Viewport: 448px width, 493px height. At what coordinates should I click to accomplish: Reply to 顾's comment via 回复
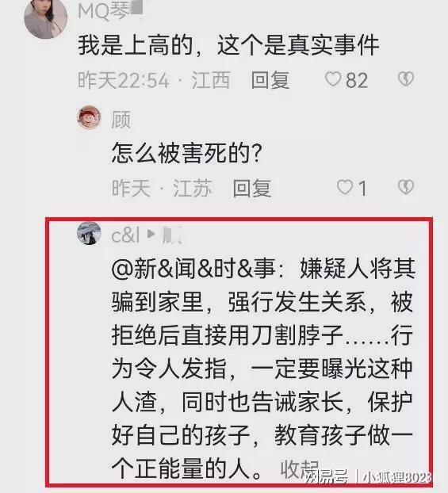click(252, 189)
